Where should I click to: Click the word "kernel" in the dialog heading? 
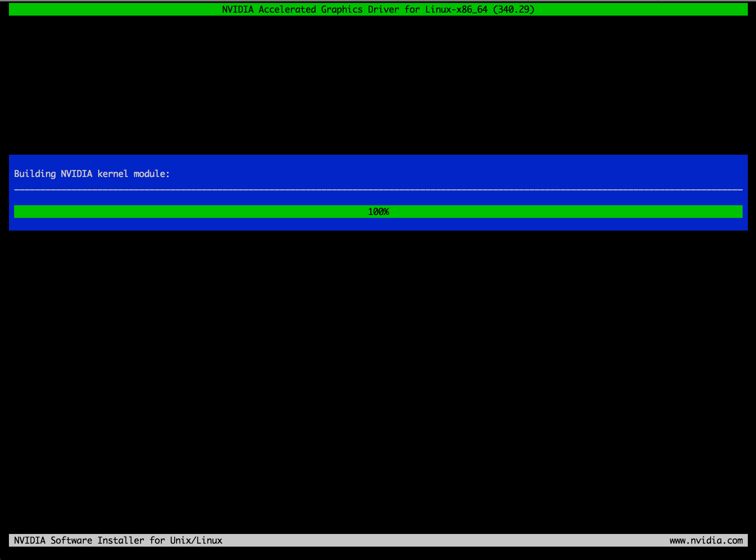(113, 174)
